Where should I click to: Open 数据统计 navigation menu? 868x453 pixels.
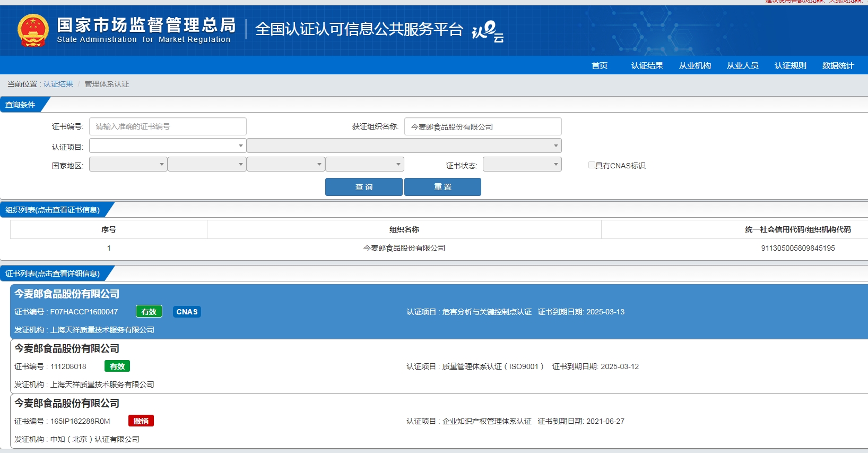click(x=838, y=65)
